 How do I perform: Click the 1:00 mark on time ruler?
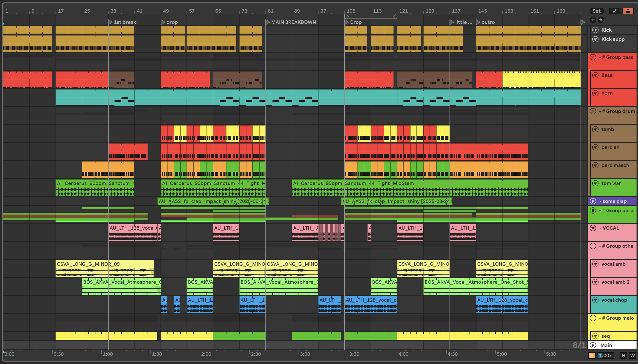coord(108,354)
